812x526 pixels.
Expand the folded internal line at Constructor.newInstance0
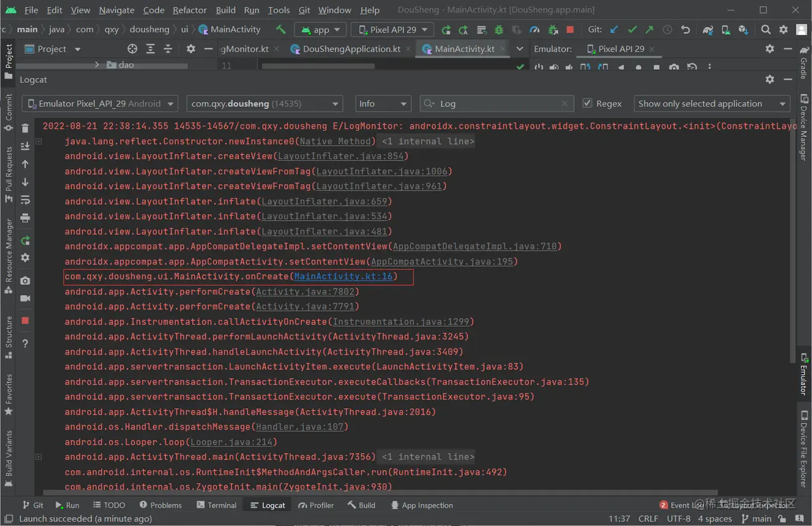coord(39,141)
